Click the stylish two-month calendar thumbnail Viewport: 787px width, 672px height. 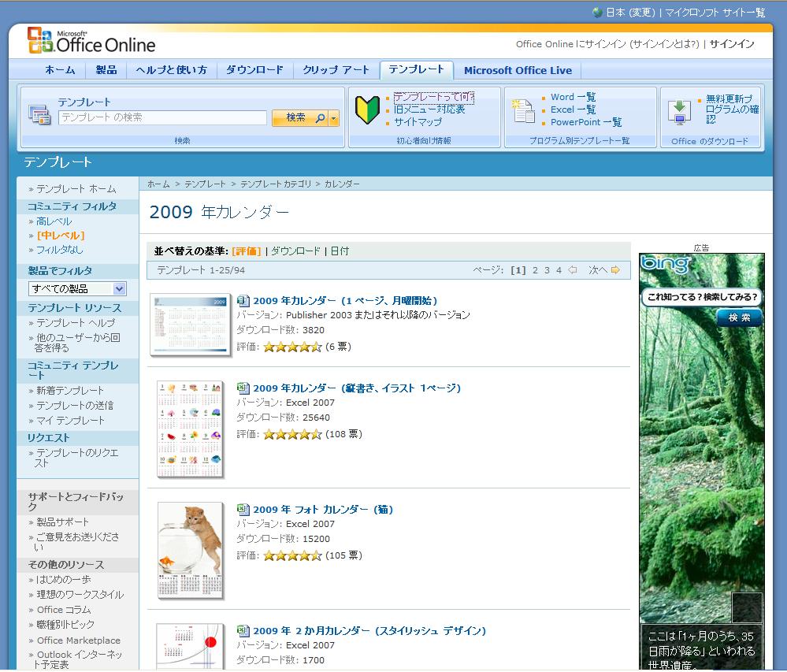(190, 646)
